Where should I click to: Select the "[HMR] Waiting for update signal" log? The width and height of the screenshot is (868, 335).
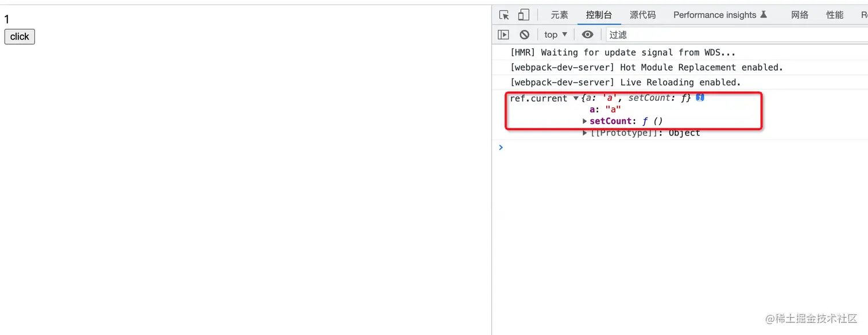click(623, 53)
